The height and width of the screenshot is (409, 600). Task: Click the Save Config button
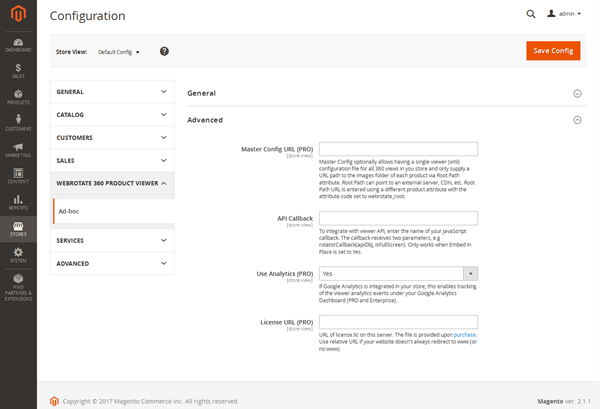(552, 51)
